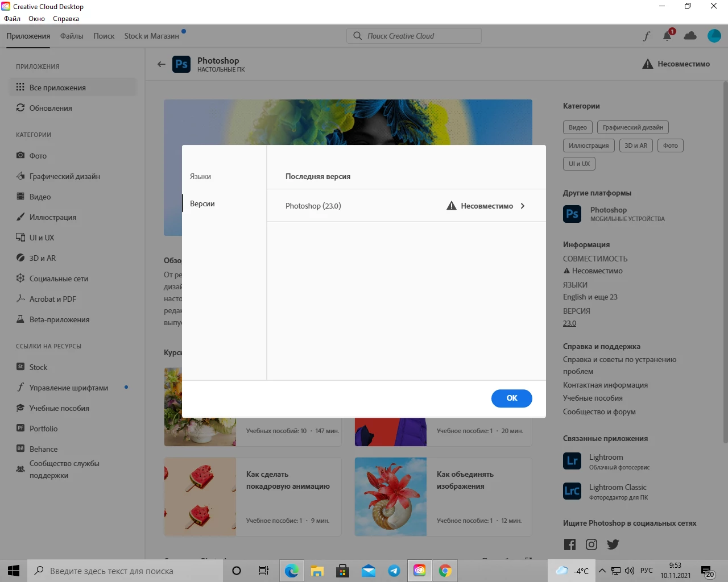Open Task View in taskbar
Viewport: 728px width, 582px height.
pos(263,571)
